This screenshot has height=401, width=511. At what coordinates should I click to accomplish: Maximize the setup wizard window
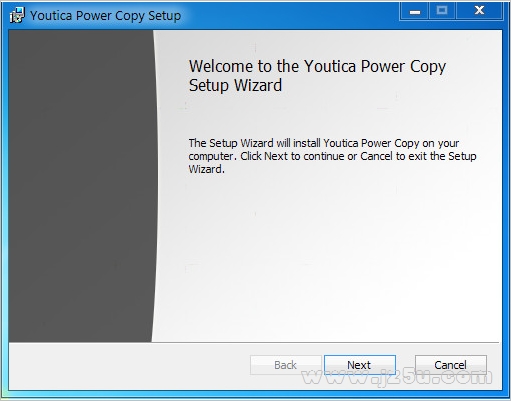(442, 11)
